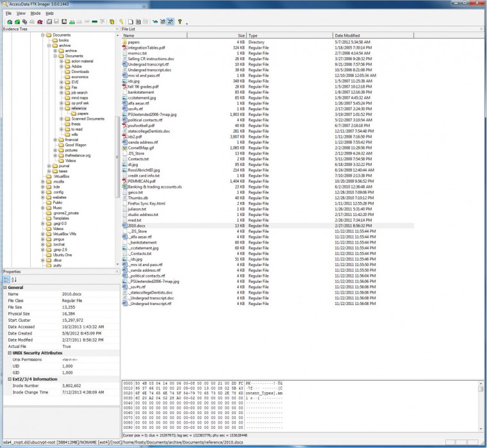Select the Scanned Documents folder in tree
This screenshot has height=448, width=487.
(88, 119)
